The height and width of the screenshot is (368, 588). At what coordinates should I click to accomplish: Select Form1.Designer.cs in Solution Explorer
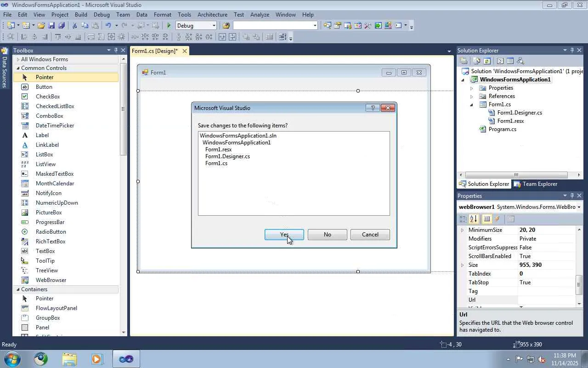coord(520,113)
